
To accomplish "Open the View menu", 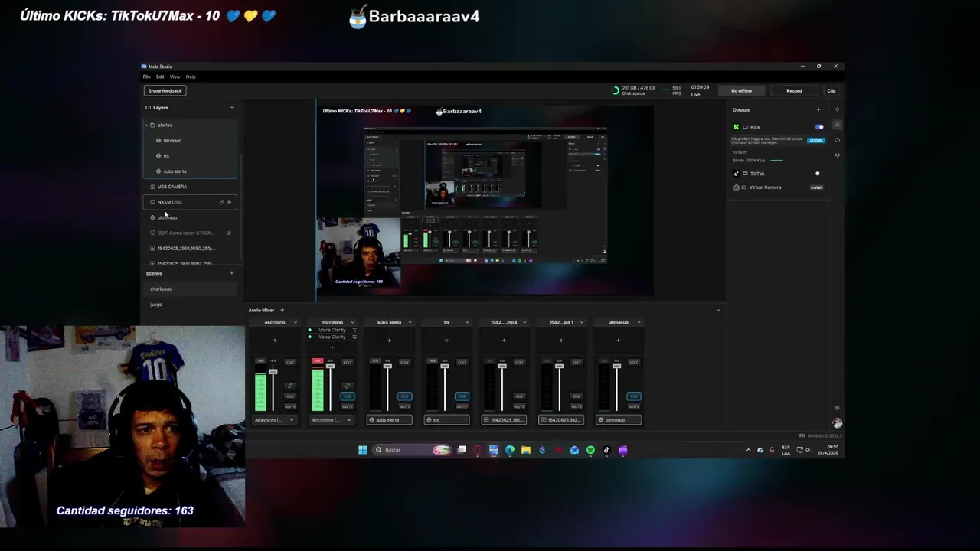I will pyautogui.click(x=175, y=77).
